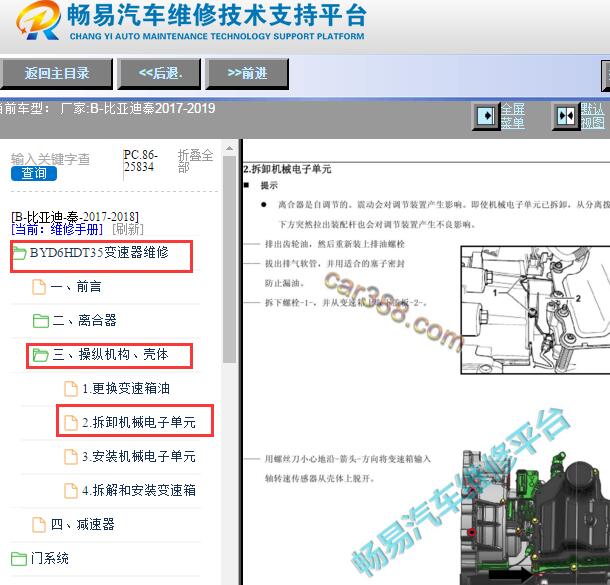This screenshot has width=610, height=585.
Task: Click document icon next to 4.拆解和安装变速箱
Action: point(71,490)
